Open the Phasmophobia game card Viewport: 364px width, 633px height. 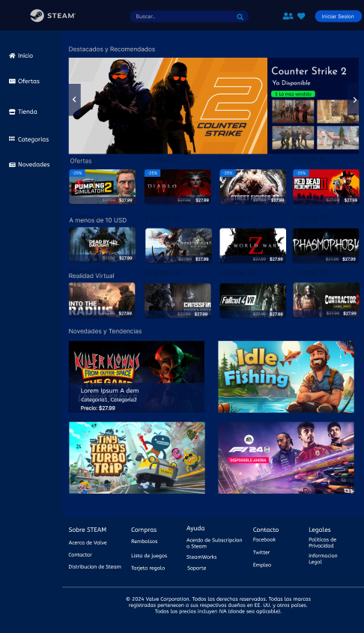tap(326, 245)
